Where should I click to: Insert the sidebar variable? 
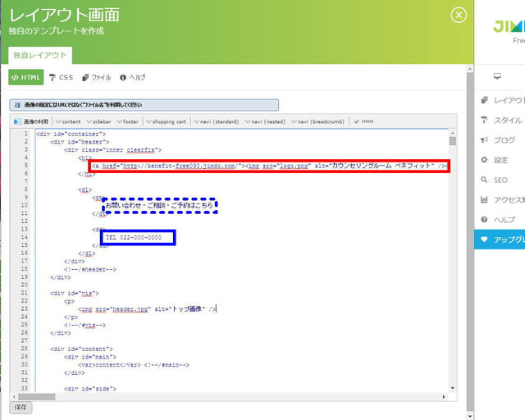click(x=98, y=121)
